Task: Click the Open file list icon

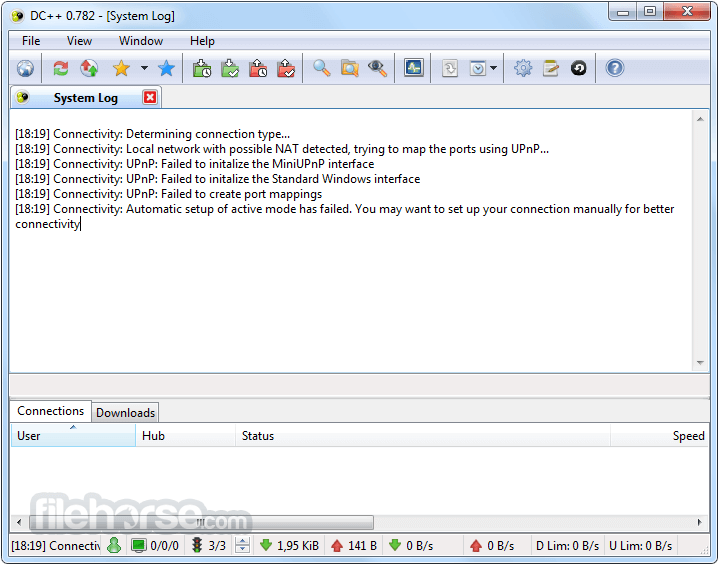Action: [450, 69]
